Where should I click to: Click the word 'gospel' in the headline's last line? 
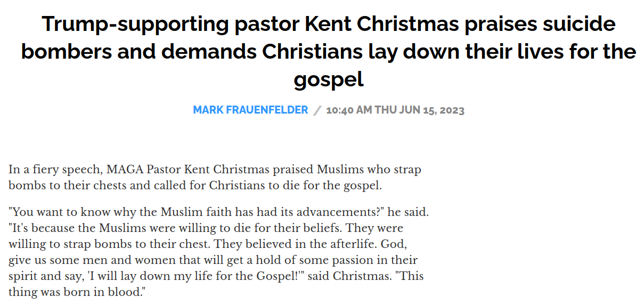click(329, 79)
